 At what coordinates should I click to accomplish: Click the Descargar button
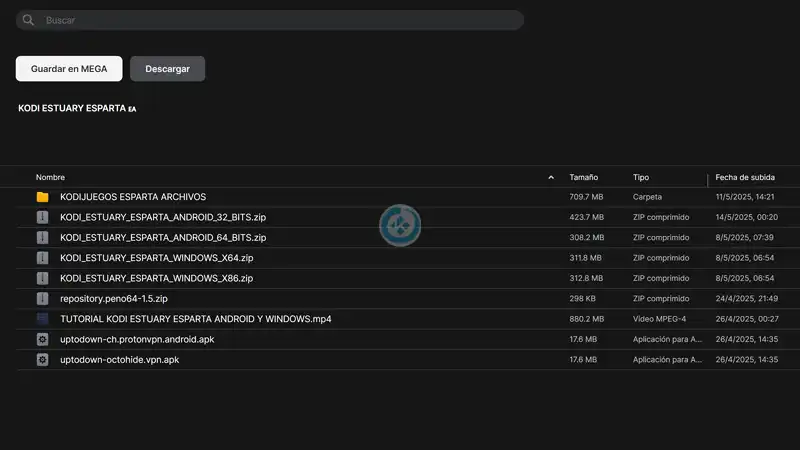click(167, 69)
